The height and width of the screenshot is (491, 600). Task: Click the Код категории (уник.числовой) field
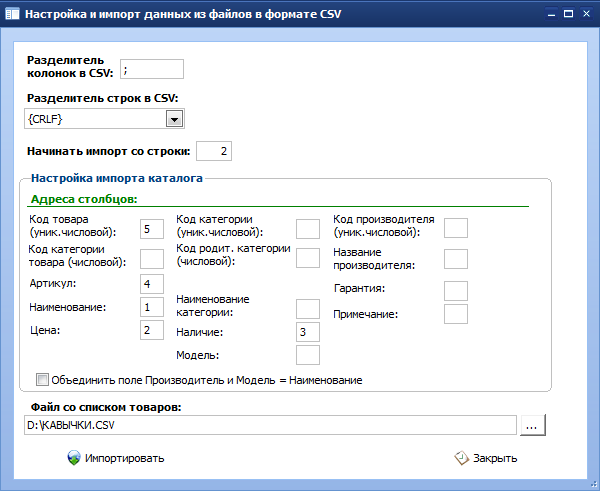click(x=308, y=229)
